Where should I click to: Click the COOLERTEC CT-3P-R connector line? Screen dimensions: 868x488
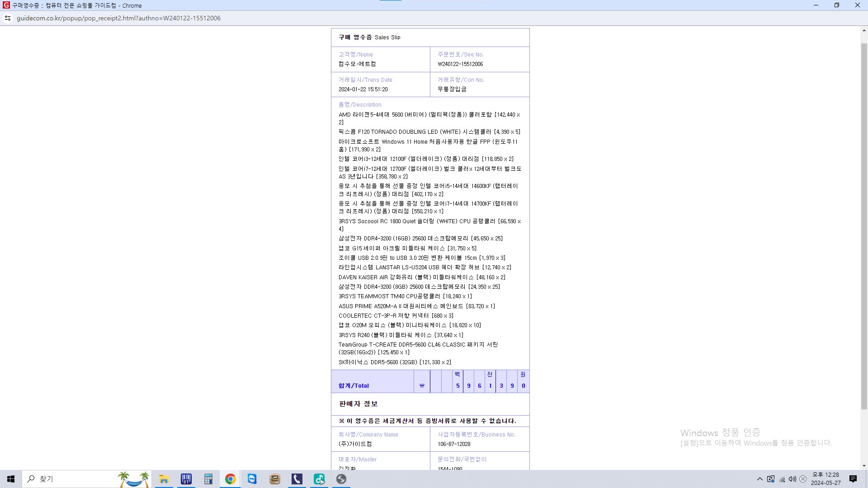coord(396,316)
